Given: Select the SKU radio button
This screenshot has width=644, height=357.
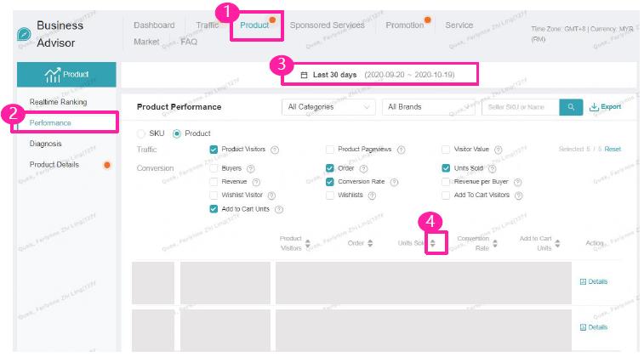Looking at the screenshot, I should click(x=141, y=133).
